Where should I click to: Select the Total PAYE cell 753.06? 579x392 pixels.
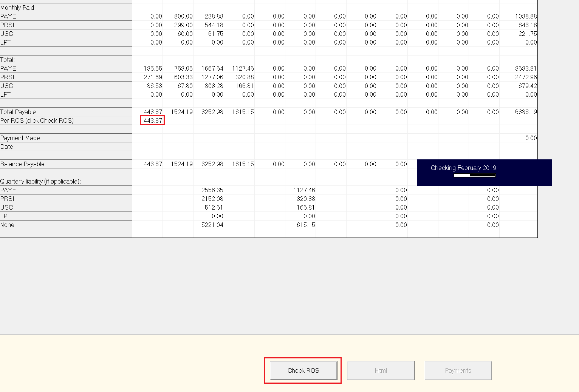[x=183, y=68]
